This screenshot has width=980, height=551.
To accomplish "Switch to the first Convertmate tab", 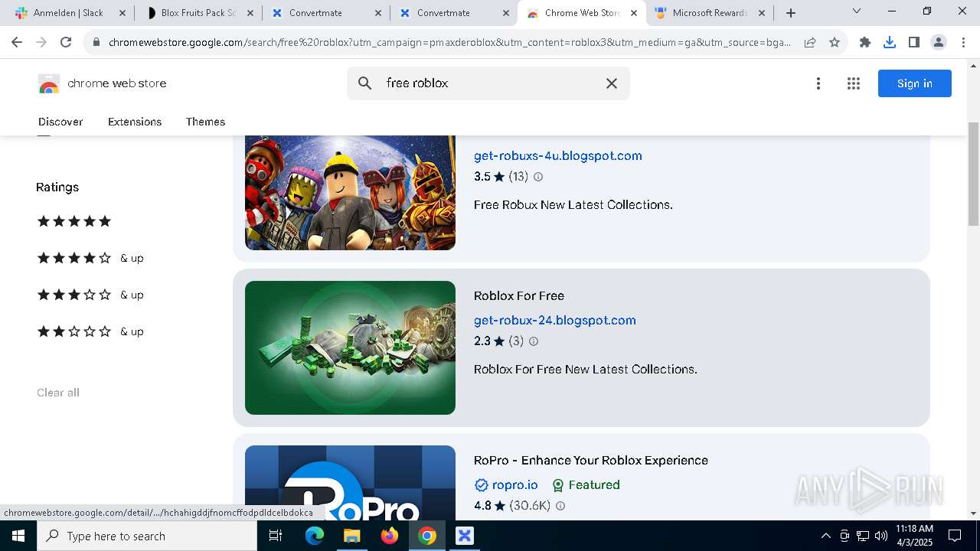I will coord(325,13).
